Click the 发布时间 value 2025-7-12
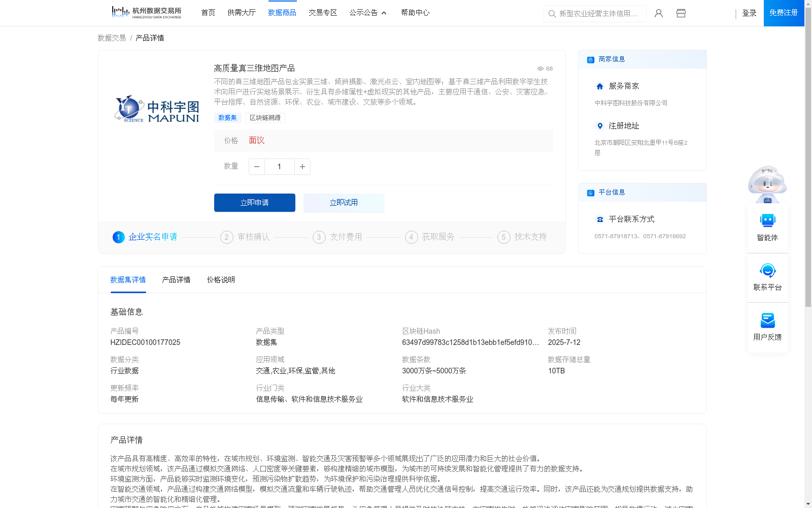The image size is (812, 508). [564, 342]
